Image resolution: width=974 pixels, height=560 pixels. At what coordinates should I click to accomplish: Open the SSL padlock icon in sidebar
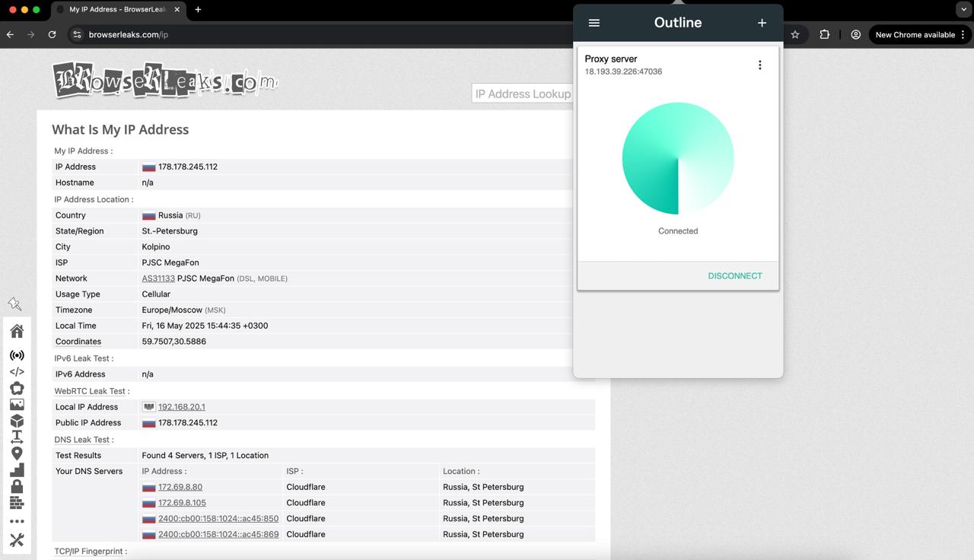click(x=17, y=485)
